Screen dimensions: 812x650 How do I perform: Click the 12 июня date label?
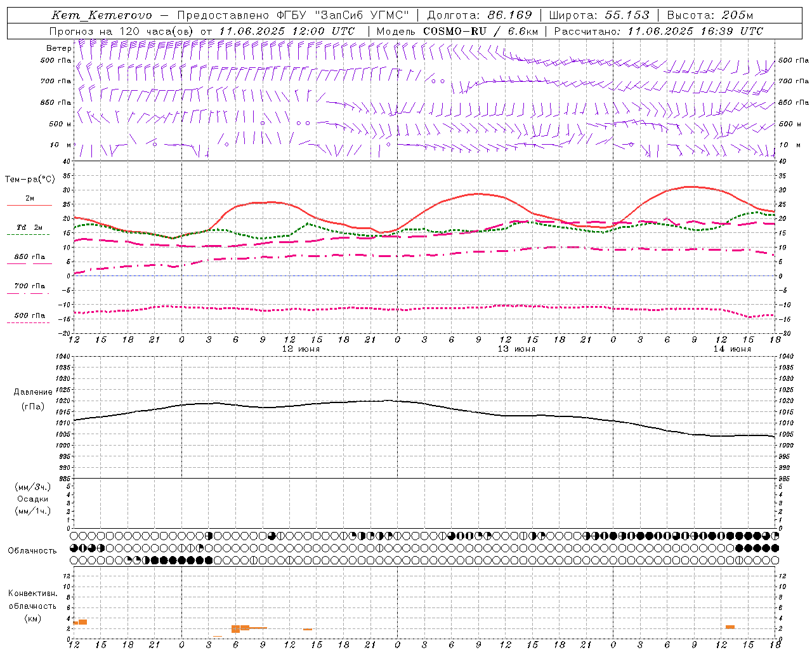(301, 349)
